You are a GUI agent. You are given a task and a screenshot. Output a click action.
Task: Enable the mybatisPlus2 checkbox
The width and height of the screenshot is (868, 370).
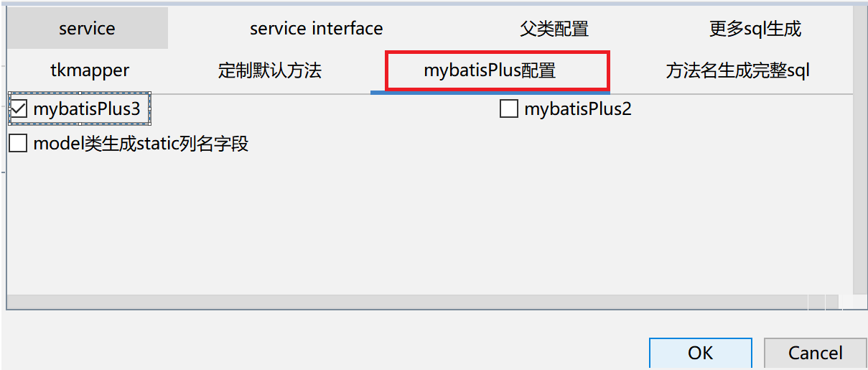pos(509,109)
